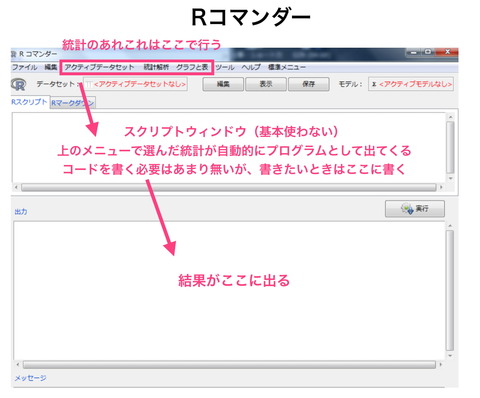Click output scrollbar up arrow

[450, 226]
